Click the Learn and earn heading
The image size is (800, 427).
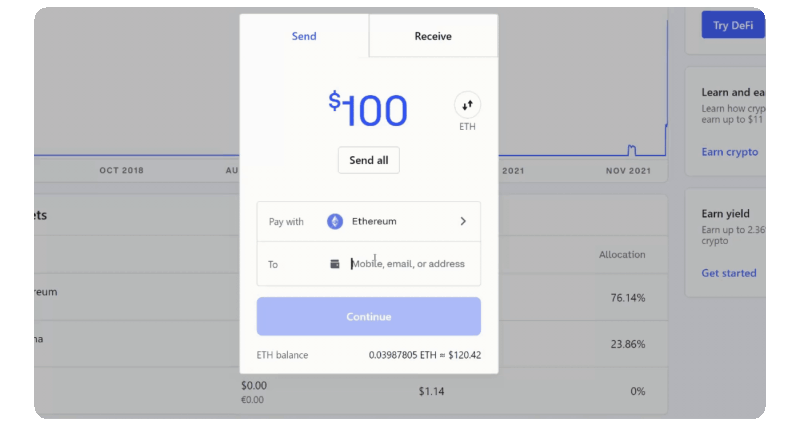pyautogui.click(x=733, y=92)
